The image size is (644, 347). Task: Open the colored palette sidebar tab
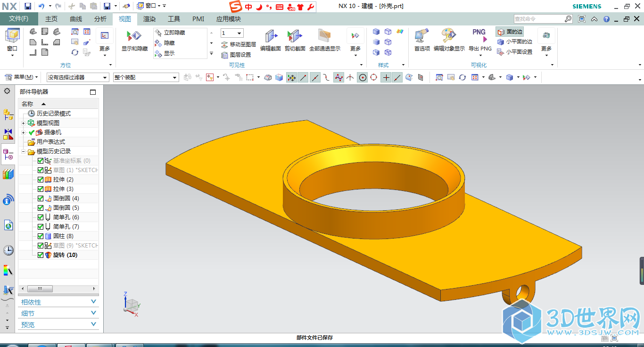(8, 270)
